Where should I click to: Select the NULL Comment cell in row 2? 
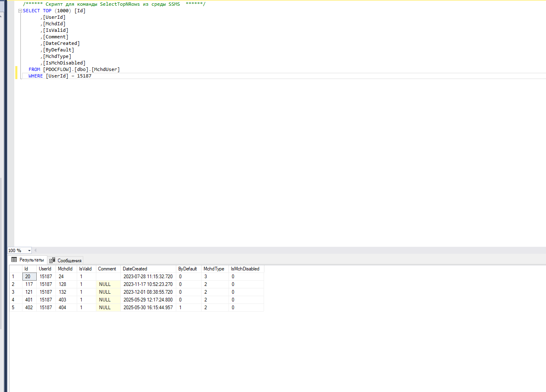[x=108, y=284]
